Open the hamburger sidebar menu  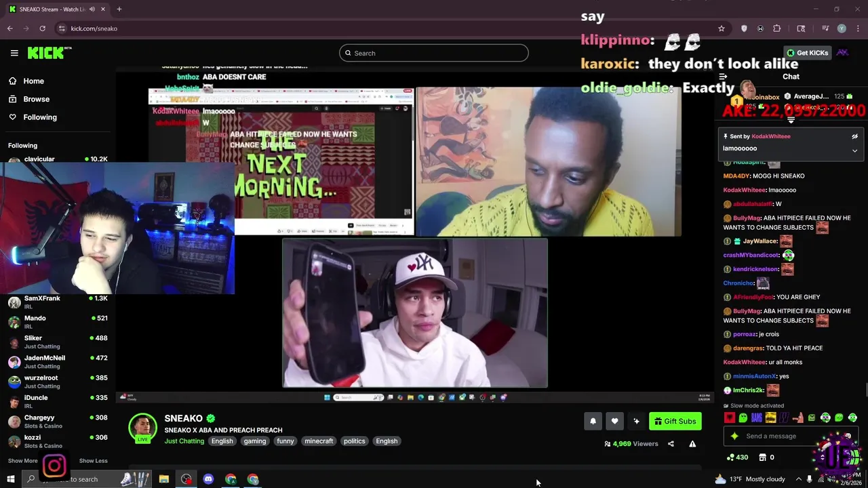pyautogui.click(x=14, y=53)
